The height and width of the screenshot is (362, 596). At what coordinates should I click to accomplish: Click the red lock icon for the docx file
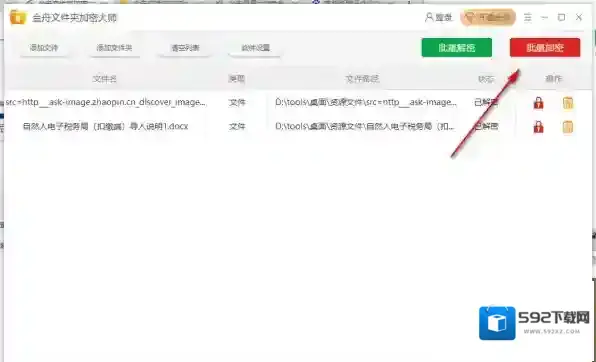click(538, 127)
